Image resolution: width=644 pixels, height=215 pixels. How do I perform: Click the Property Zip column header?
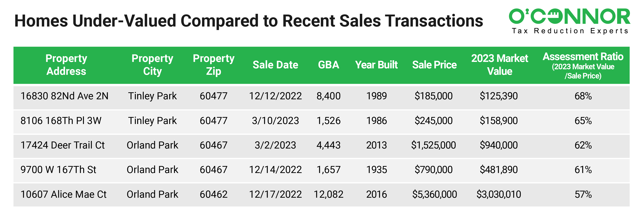click(x=213, y=65)
